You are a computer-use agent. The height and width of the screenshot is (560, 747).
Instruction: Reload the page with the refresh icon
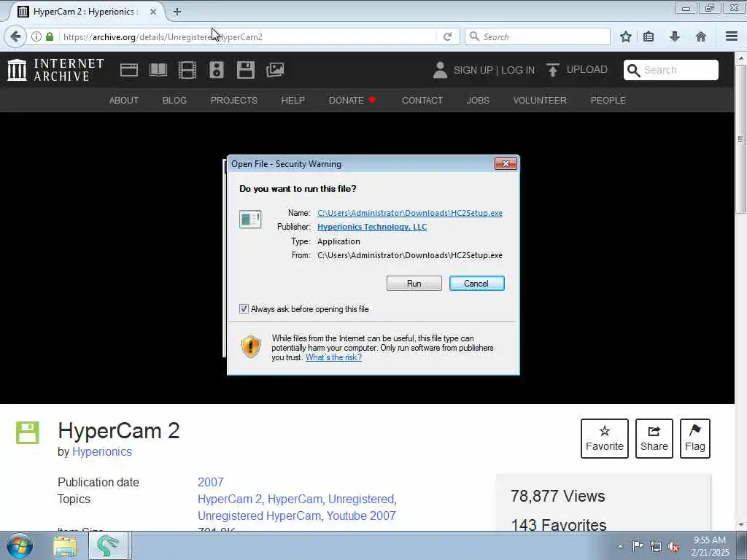pyautogui.click(x=447, y=36)
